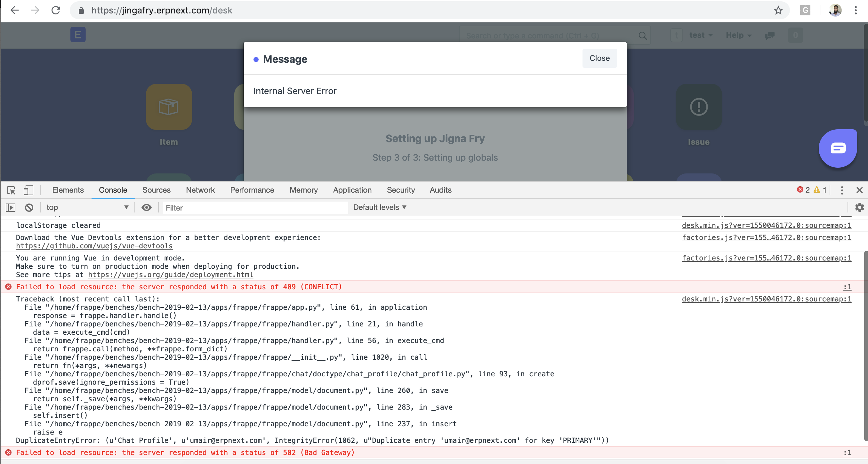Click the 'localStorage cleared' log entry
This screenshot has height=464, width=868.
pyautogui.click(x=58, y=225)
